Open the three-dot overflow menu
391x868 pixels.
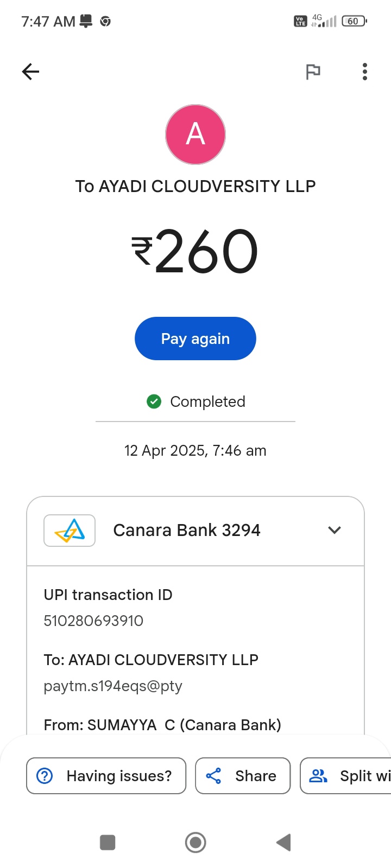coord(364,72)
